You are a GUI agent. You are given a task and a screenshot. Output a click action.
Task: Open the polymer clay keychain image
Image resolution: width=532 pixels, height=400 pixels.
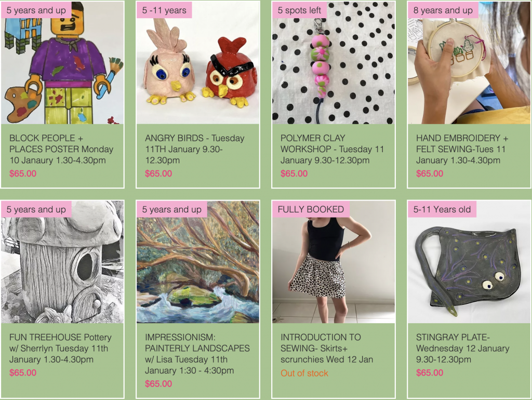(x=334, y=63)
